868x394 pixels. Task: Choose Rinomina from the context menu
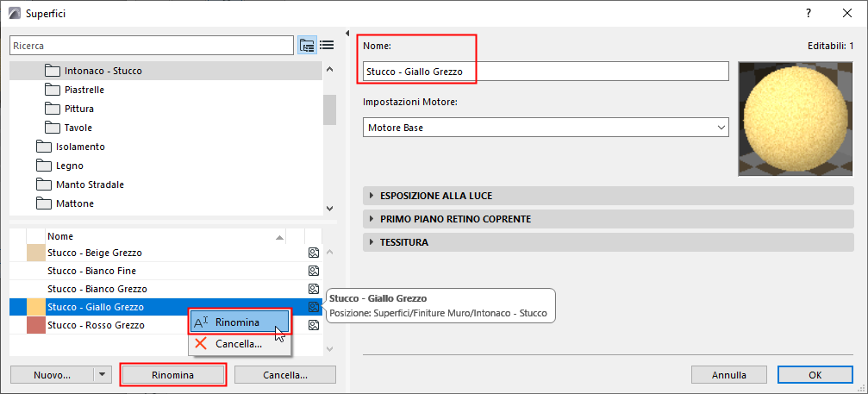[x=237, y=322]
